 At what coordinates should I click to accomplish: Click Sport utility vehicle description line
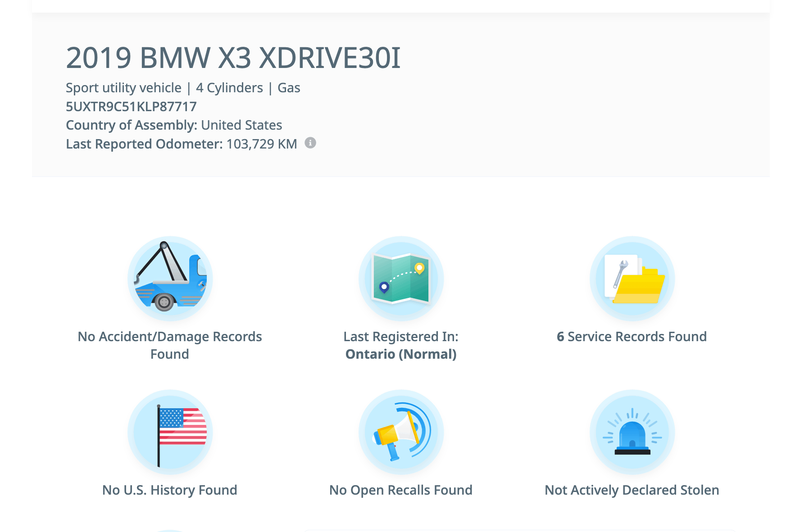pos(183,88)
